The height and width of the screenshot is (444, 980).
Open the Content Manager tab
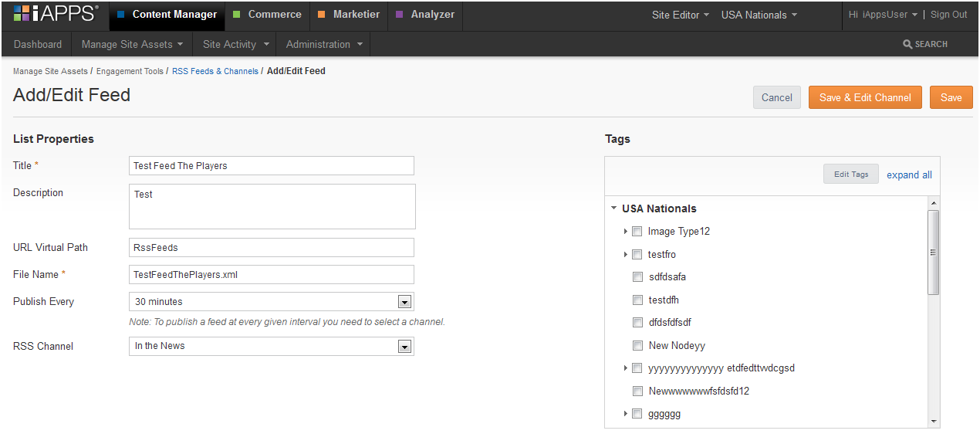click(x=167, y=15)
